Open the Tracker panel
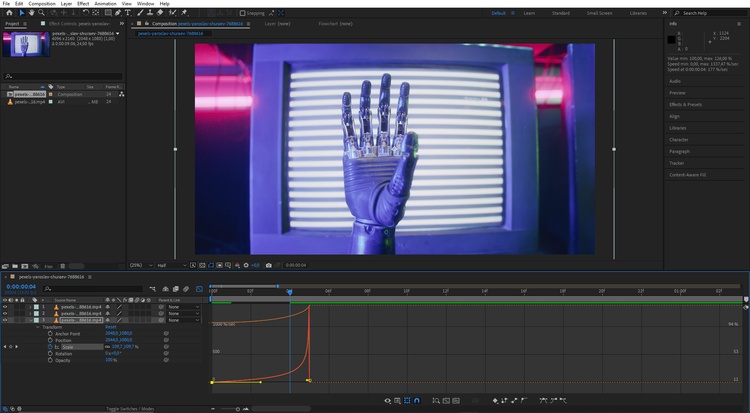 click(676, 163)
